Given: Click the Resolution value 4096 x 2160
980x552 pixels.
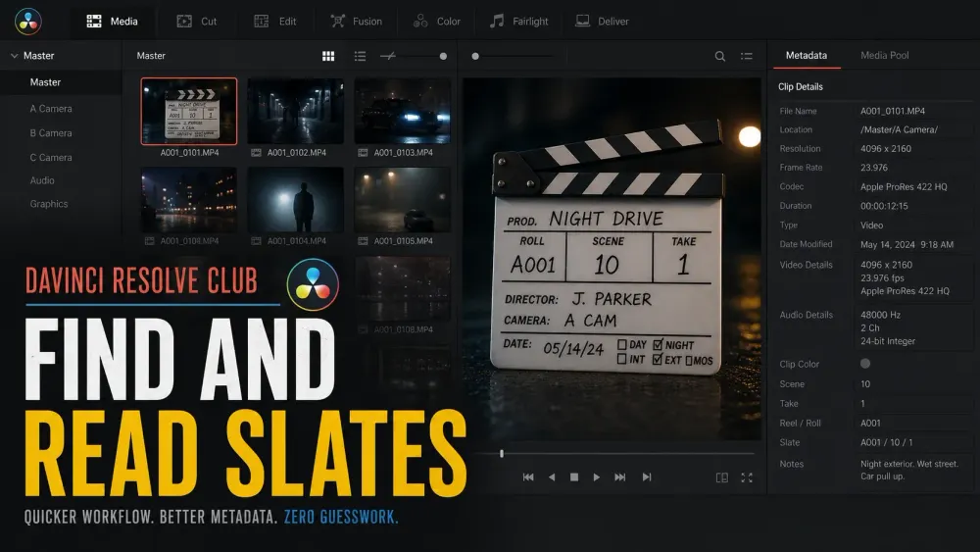Looking at the screenshot, I should [886, 148].
